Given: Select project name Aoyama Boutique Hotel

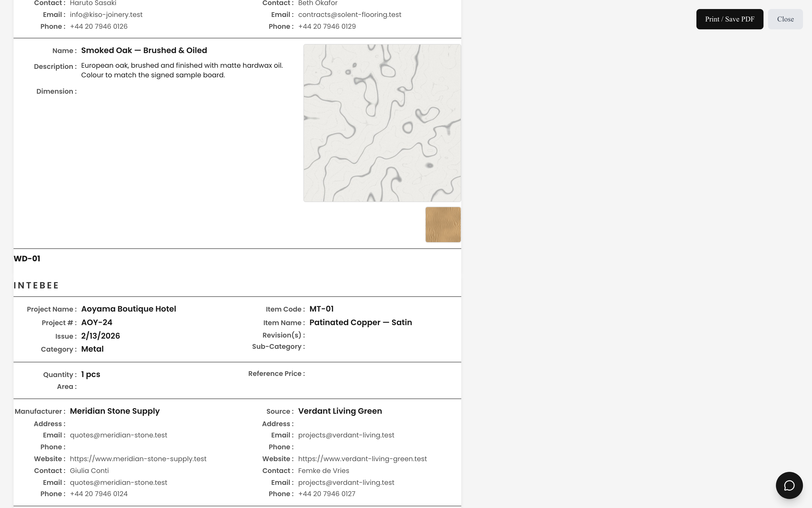Looking at the screenshot, I should (129, 309).
